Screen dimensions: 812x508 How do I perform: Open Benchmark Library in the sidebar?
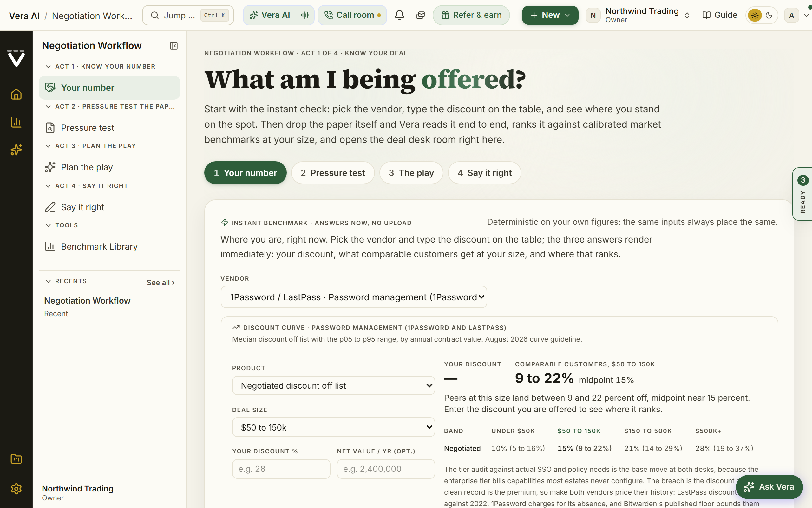[x=109, y=247]
